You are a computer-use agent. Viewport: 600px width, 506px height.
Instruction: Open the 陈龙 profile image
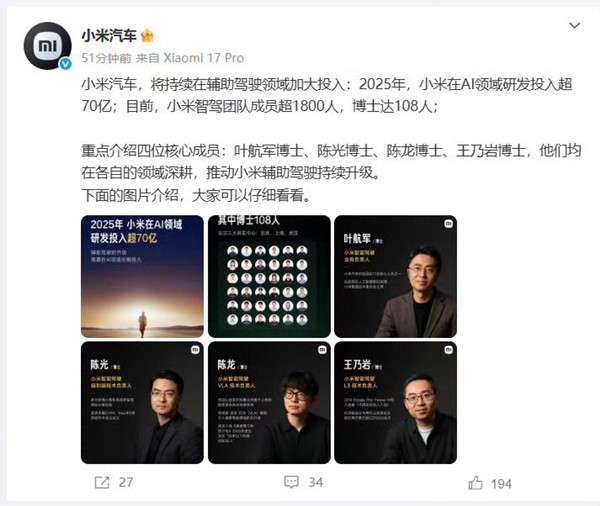click(269, 403)
